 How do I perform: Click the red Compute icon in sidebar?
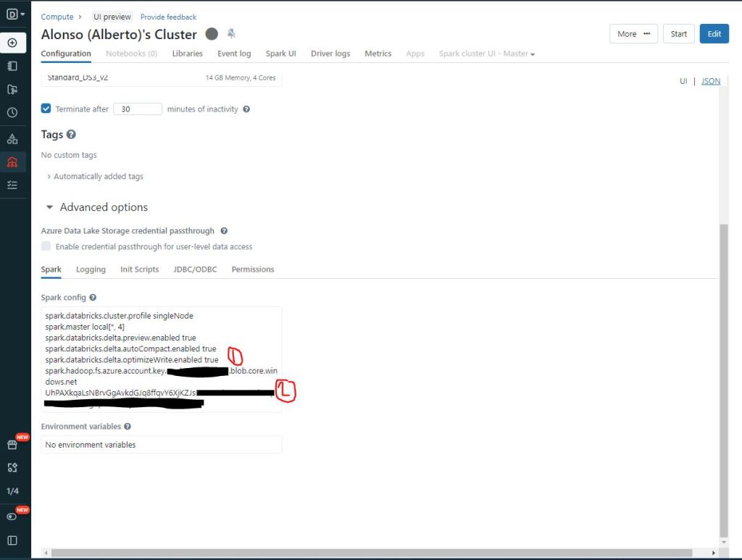point(12,162)
